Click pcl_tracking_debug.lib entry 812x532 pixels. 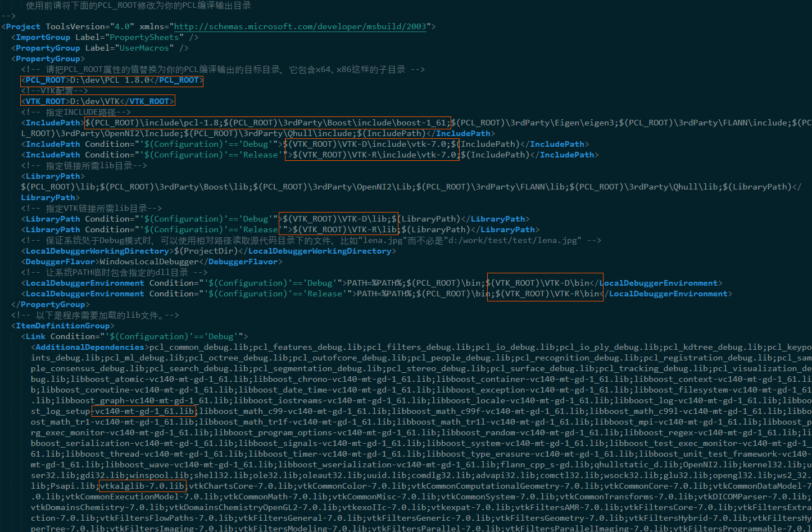pyautogui.click(x=653, y=368)
